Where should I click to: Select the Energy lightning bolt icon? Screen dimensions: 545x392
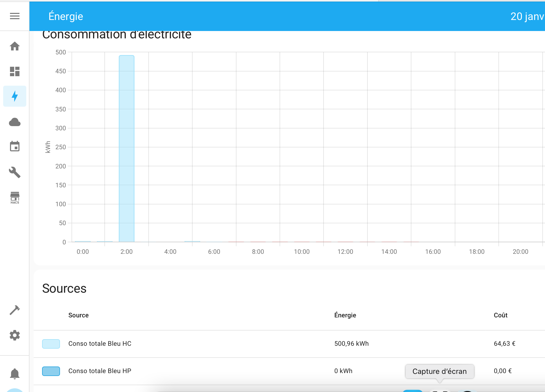pos(15,96)
